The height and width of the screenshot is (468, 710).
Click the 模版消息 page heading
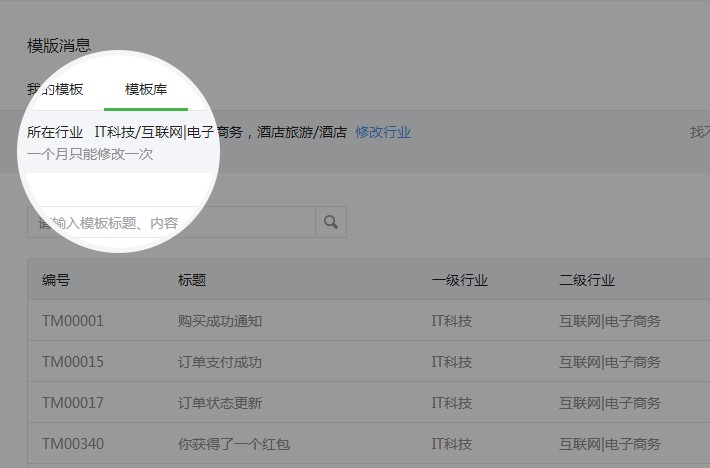59,44
